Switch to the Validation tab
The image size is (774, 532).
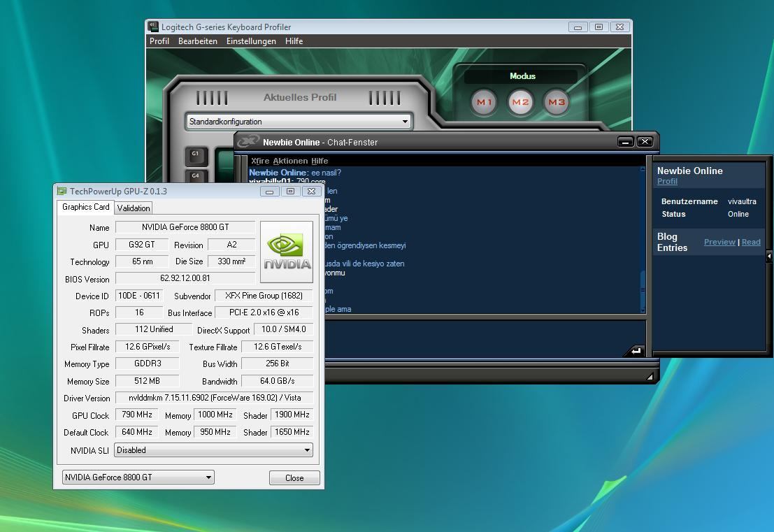point(134,208)
